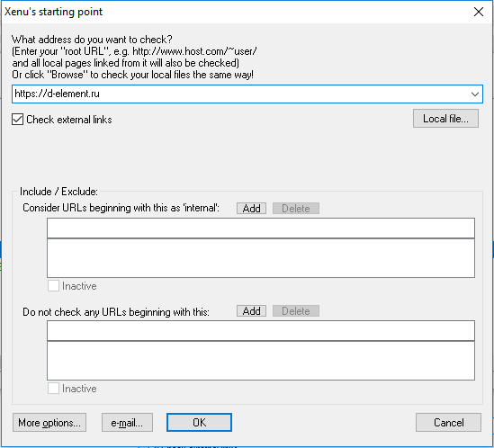Open the e-mail... settings button
Screen dimensions: 494x448
click(127, 423)
